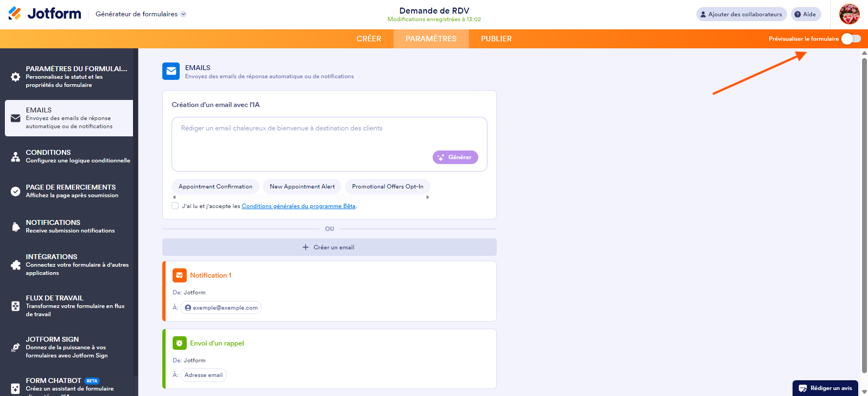Click the Notifications bell icon

coord(15,227)
